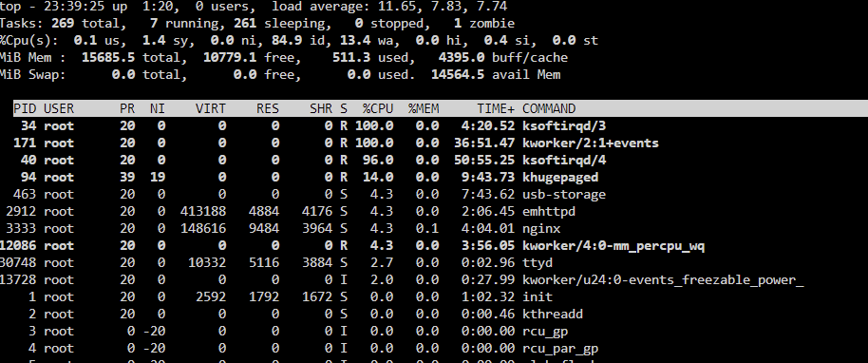Click the 14.0 %CPU value for khugepaged

coord(378,178)
